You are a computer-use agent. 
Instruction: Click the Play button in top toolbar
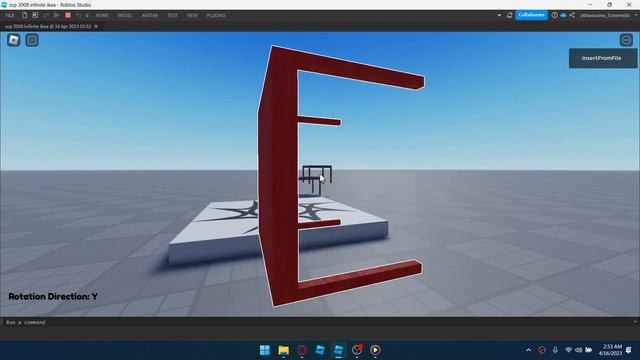57,15
